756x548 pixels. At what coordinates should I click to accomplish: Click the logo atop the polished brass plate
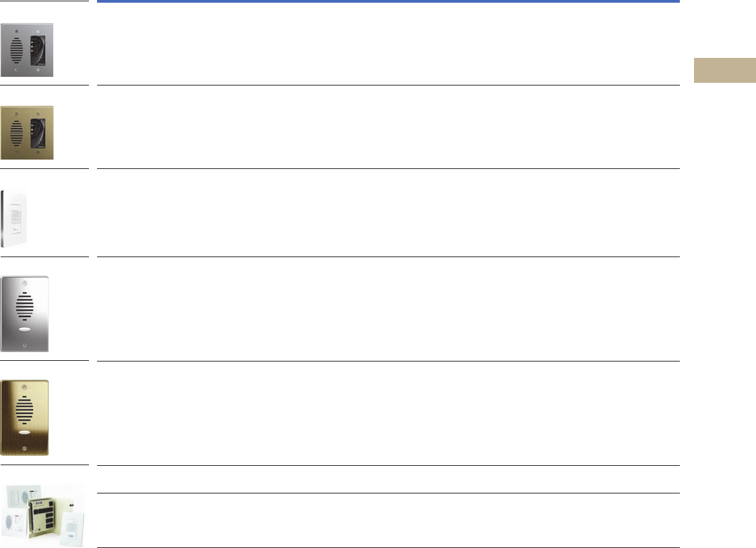coord(25,386)
